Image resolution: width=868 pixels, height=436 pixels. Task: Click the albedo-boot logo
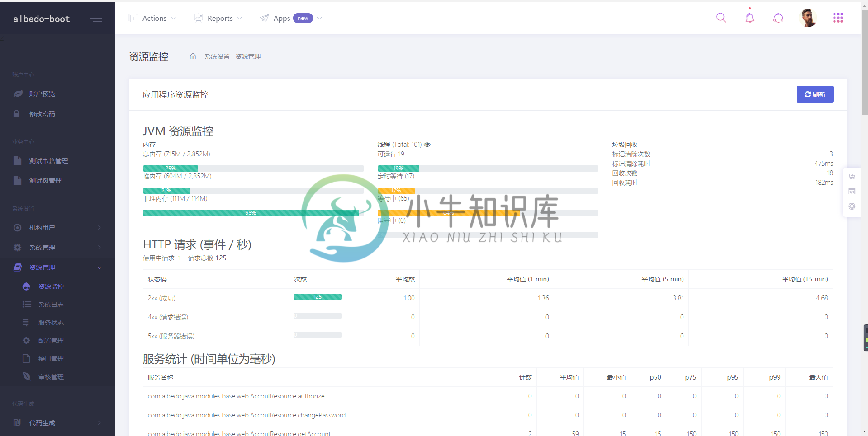(42, 19)
